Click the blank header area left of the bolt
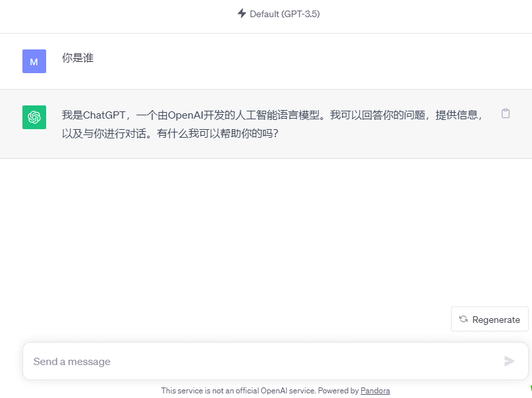The width and height of the screenshot is (532, 398). (119, 14)
